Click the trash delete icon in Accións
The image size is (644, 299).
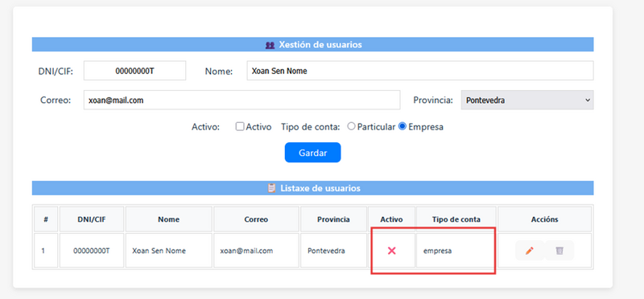pos(559,251)
